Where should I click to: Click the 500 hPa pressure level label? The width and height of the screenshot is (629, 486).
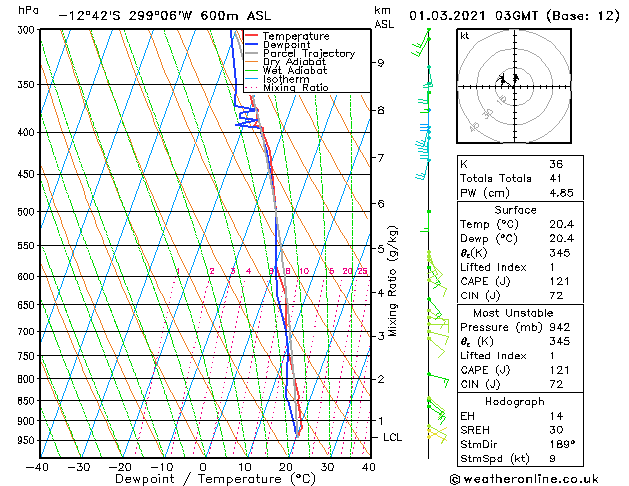pos(26,211)
